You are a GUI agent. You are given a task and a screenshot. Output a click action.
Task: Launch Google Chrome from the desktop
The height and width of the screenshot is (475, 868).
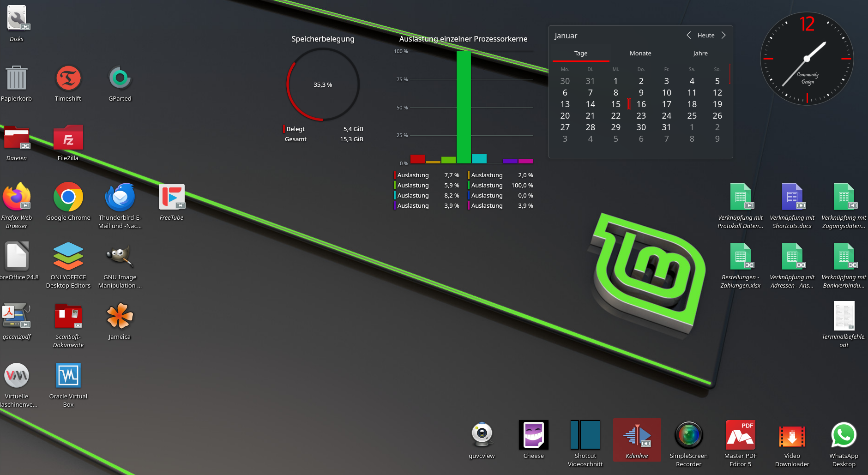click(68, 197)
